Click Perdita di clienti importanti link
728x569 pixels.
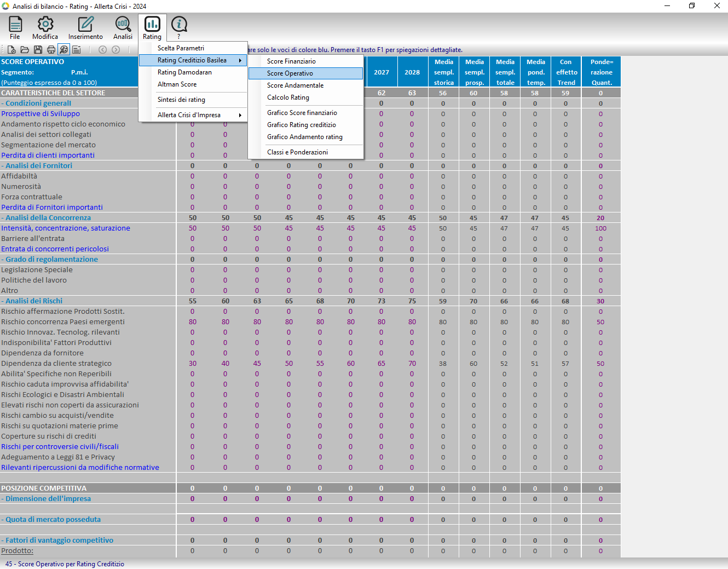click(48, 156)
